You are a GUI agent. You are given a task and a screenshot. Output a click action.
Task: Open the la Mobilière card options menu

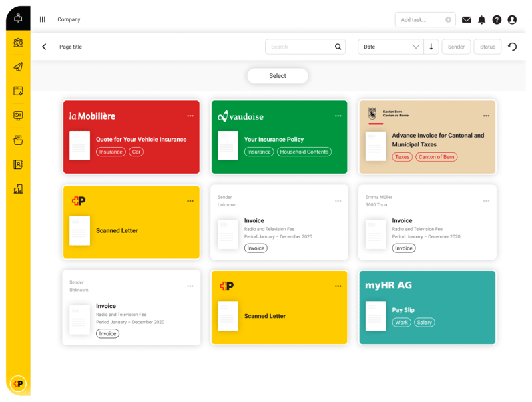[x=190, y=116]
